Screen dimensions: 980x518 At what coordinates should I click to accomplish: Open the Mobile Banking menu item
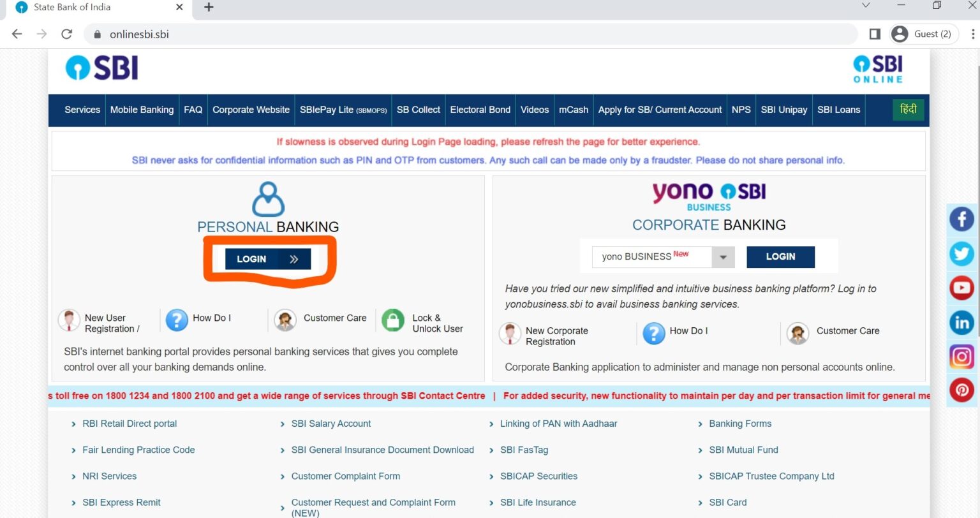point(142,110)
